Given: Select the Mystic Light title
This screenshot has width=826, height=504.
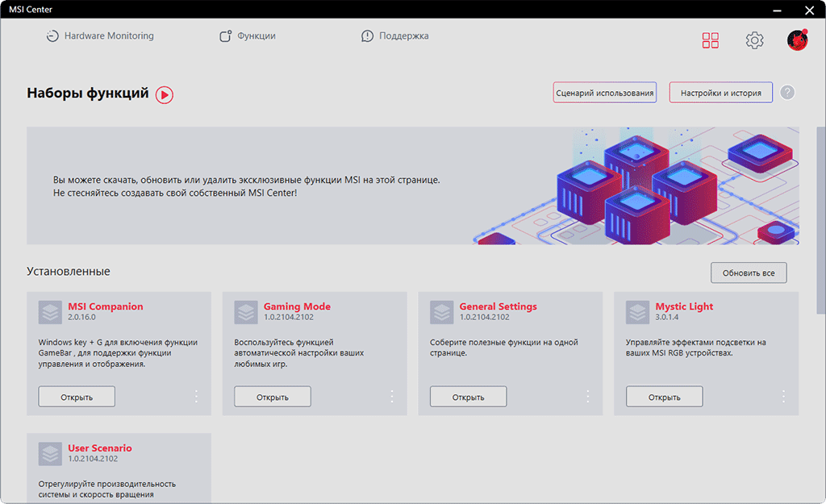Looking at the screenshot, I should pos(684,306).
